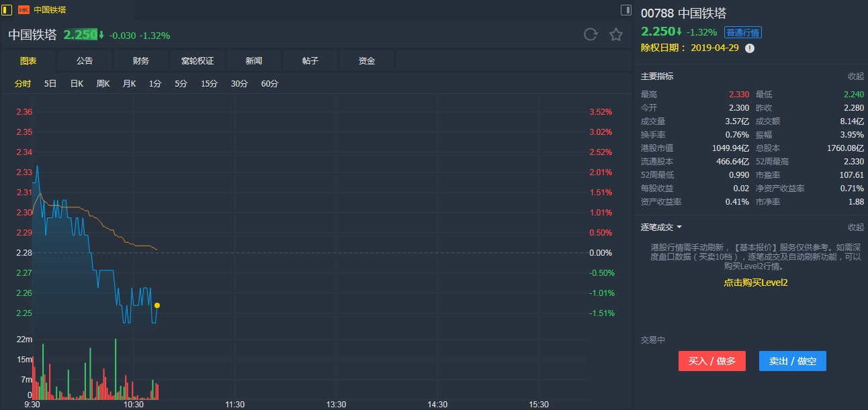The height and width of the screenshot is (410, 868).
Task: Click the ex-rights date info icon
Action: pos(750,48)
